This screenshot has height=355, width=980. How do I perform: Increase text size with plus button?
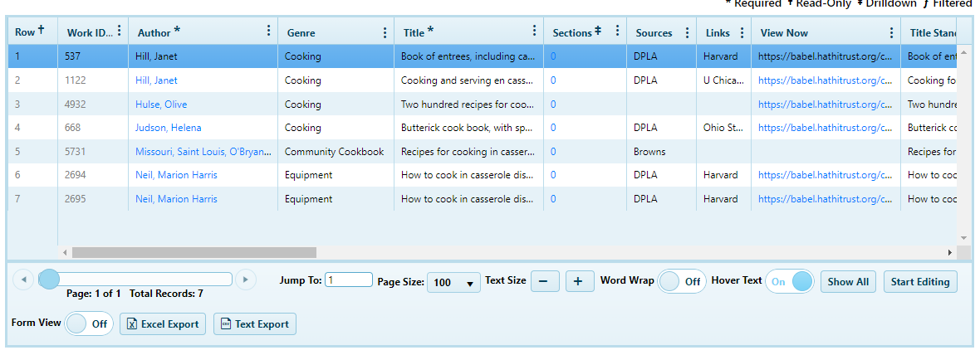click(x=580, y=282)
